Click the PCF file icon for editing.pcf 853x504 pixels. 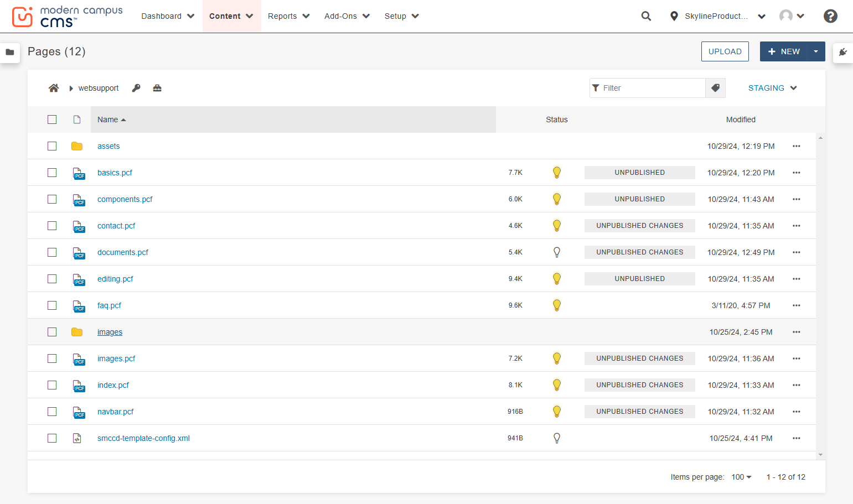pos(79,279)
